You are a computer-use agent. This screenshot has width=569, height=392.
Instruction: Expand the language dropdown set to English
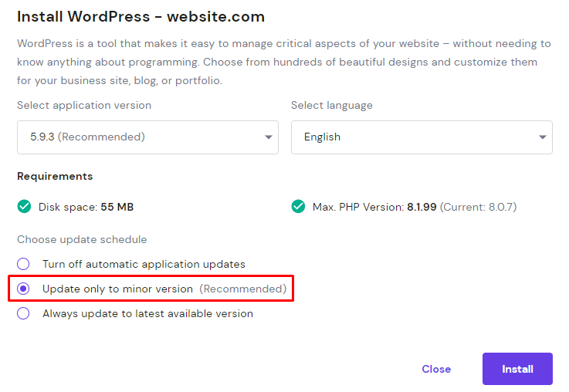tap(421, 137)
